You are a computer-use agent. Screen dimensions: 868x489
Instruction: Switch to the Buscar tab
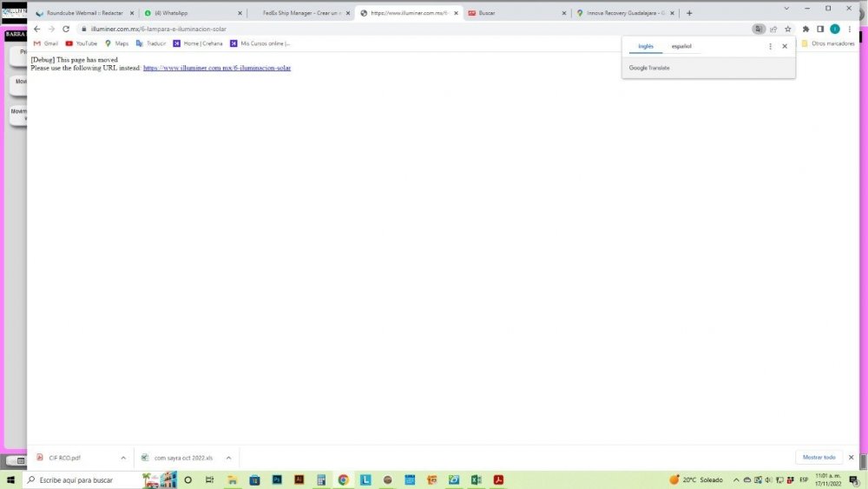click(x=516, y=13)
